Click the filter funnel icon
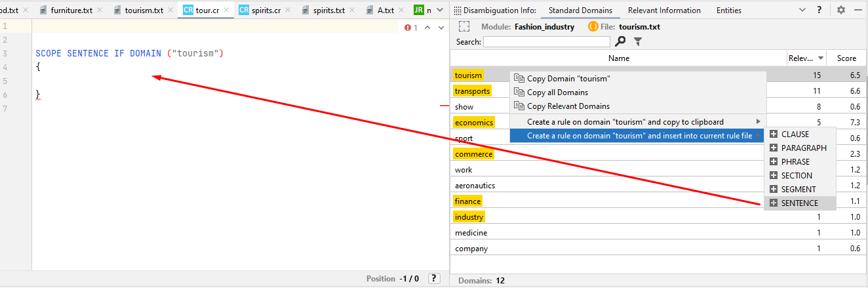The image size is (868, 288). (637, 41)
